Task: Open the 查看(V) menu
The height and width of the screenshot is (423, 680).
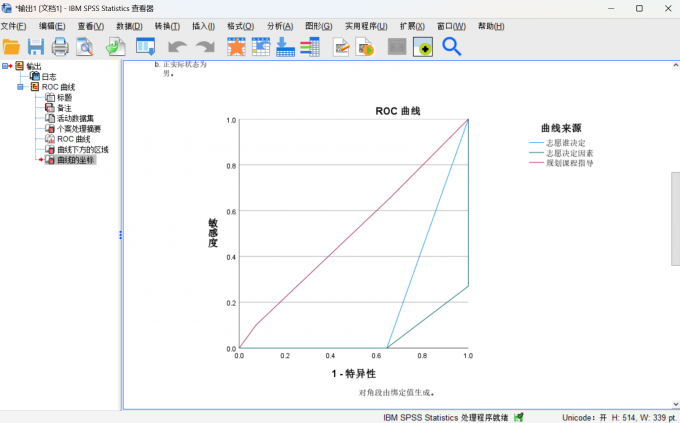Action: [91, 26]
